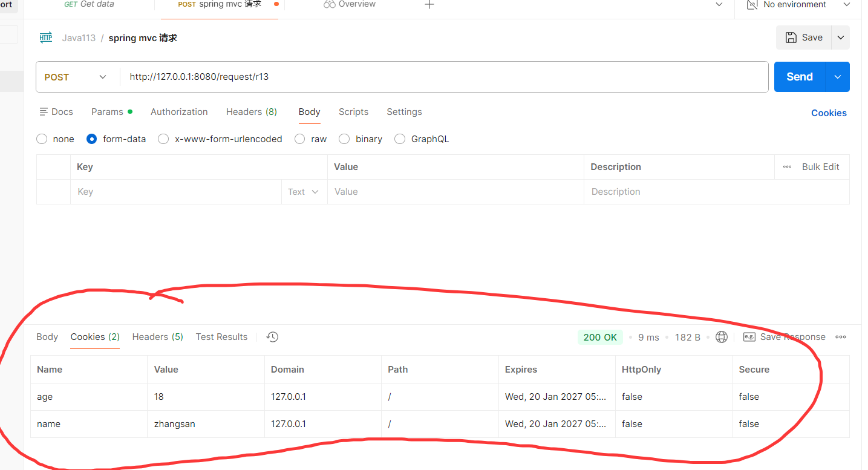The image size is (868, 470).
Task: Open the No environment selector
Action: (x=798, y=4)
